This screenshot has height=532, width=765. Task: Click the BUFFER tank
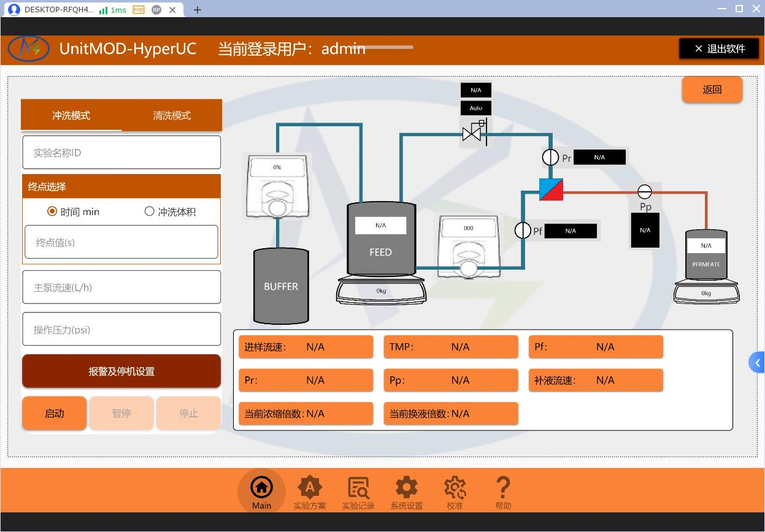tap(281, 286)
